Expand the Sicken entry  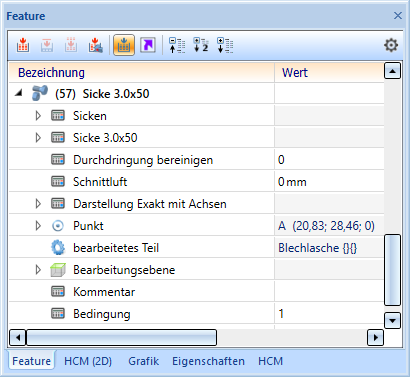(38, 116)
